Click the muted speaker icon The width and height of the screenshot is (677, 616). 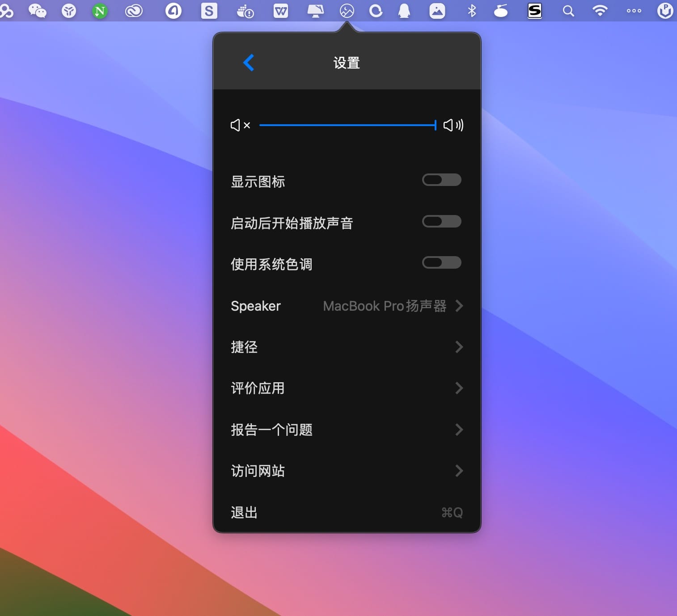[240, 125]
